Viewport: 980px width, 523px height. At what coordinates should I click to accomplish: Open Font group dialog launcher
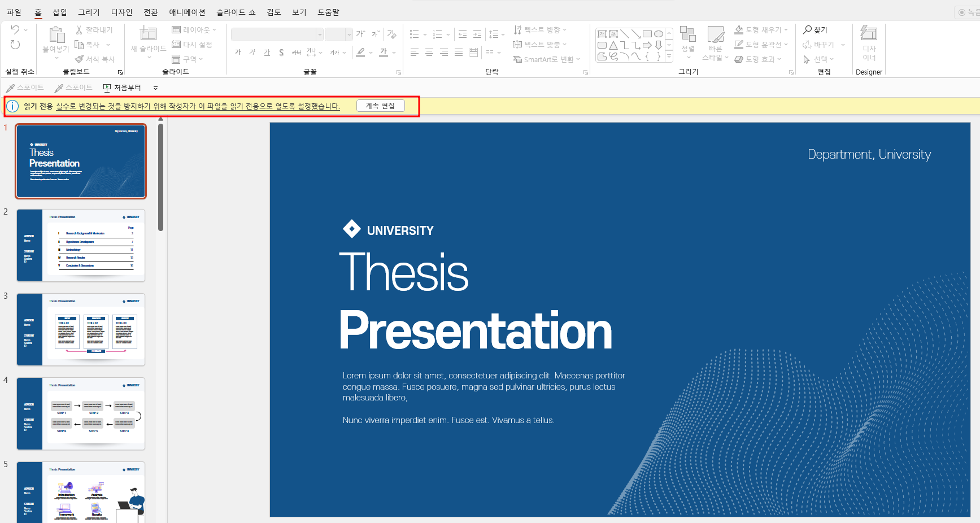coord(399,72)
